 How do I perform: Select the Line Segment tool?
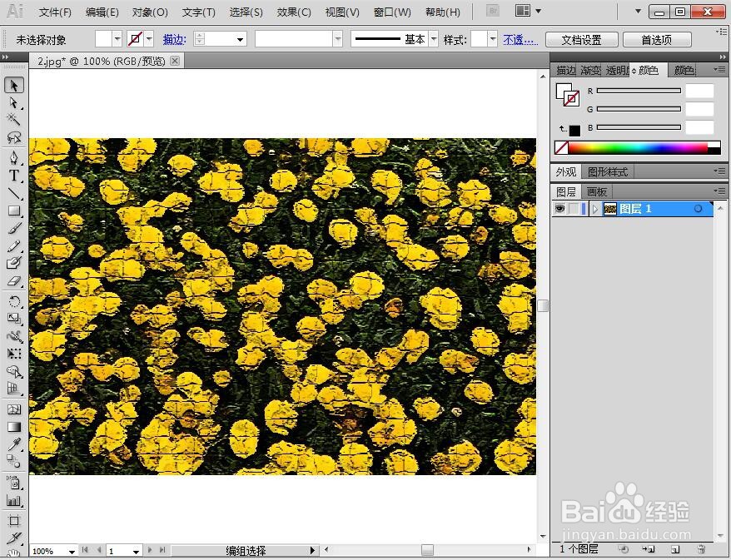click(14, 193)
